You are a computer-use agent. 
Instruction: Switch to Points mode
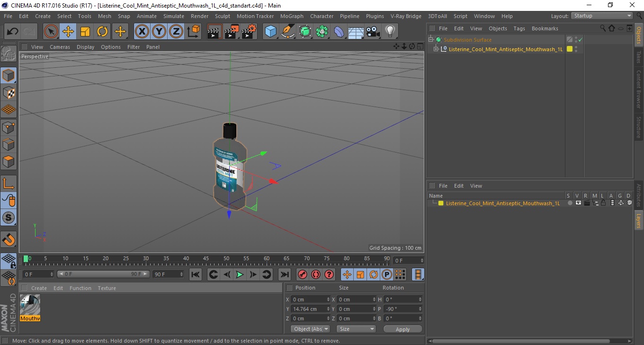tap(9, 127)
